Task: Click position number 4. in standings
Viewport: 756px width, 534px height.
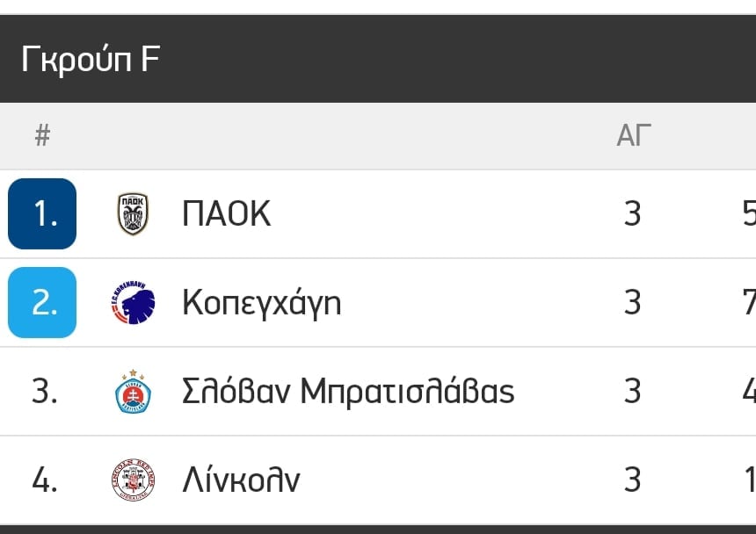Action: coord(44,480)
